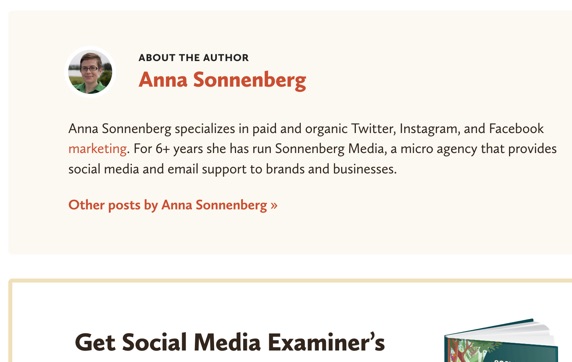
Task: Click the '6+ years' text in bio
Action: pos(179,149)
